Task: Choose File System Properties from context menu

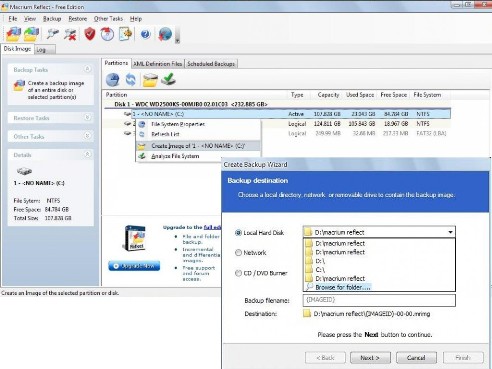Action: click(198, 124)
